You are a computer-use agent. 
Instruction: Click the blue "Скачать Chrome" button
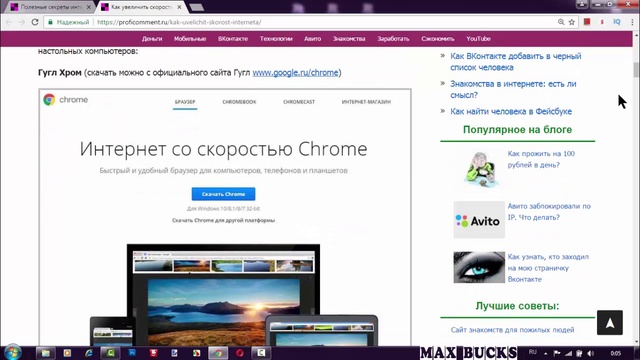[x=223, y=194]
